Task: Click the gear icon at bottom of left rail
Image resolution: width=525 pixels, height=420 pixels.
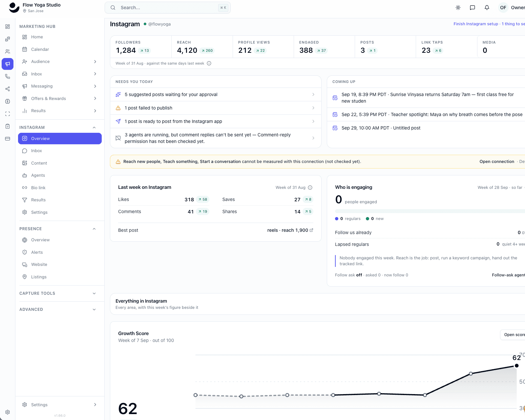Action: [x=8, y=412]
